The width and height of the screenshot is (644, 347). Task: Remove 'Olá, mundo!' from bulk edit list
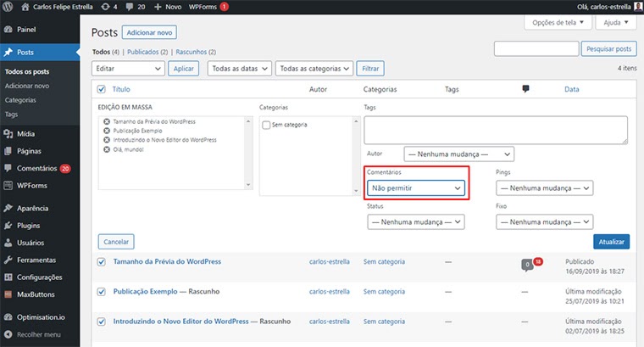[x=106, y=149]
